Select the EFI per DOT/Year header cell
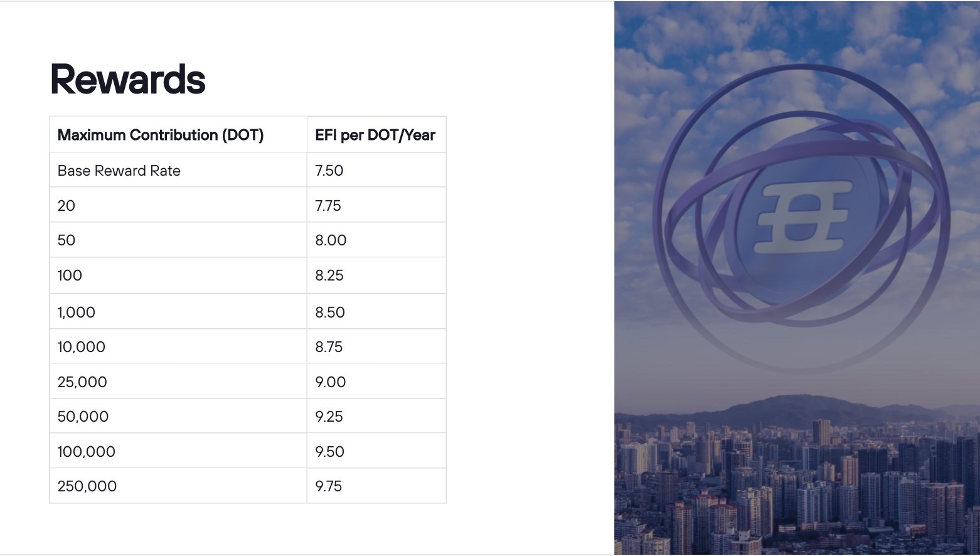Image resolution: width=980 pixels, height=556 pixels. [x=376, y=134]
